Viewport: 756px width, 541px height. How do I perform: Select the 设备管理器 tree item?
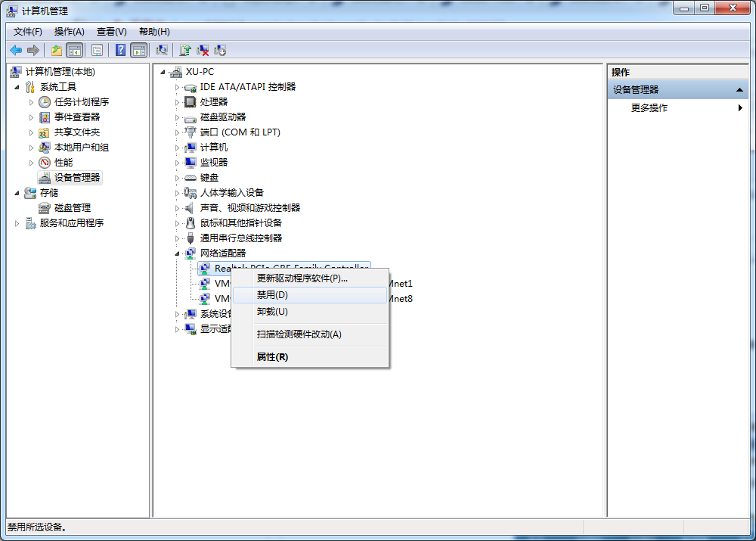point(76,178)
